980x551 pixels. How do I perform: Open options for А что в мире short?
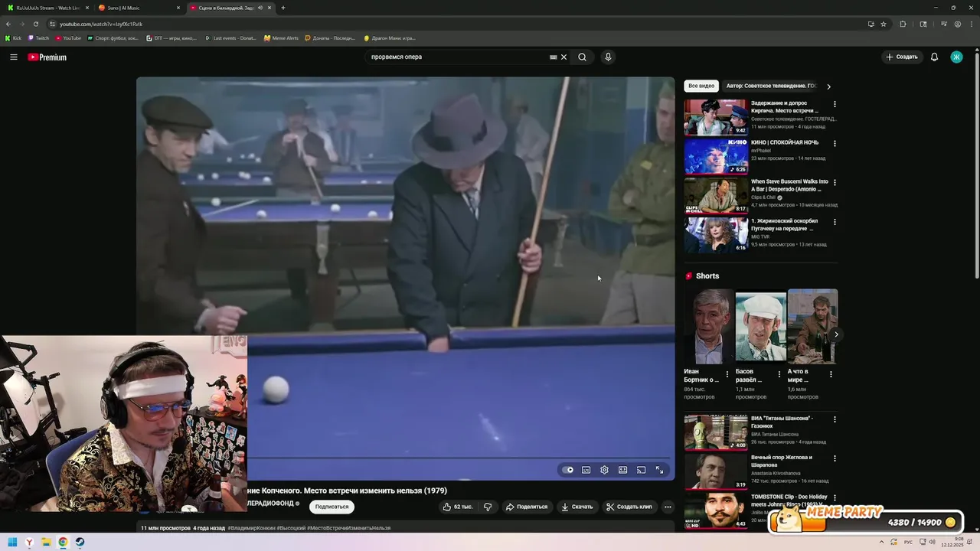831,374
